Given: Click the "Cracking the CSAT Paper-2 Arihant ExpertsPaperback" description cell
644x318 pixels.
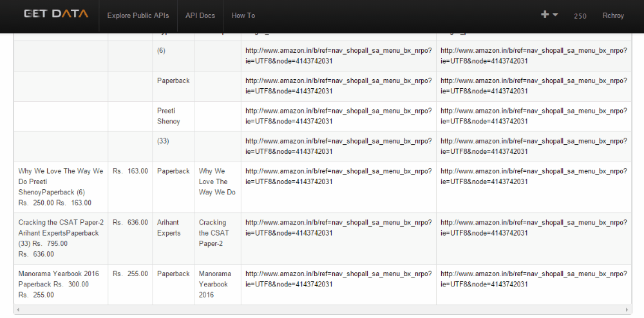Looking at the screenshot, I should pyautogui.click(x=61, y=238).
